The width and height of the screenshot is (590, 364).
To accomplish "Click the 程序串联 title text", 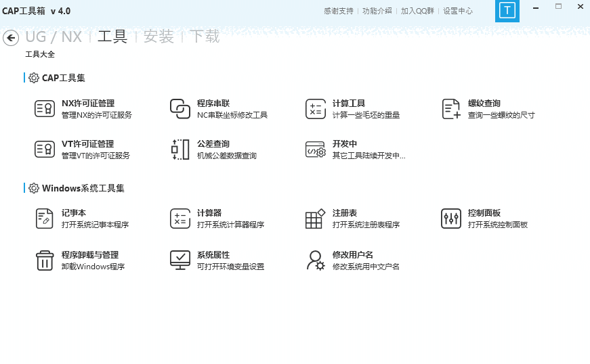I will click(x=213, y=104).
